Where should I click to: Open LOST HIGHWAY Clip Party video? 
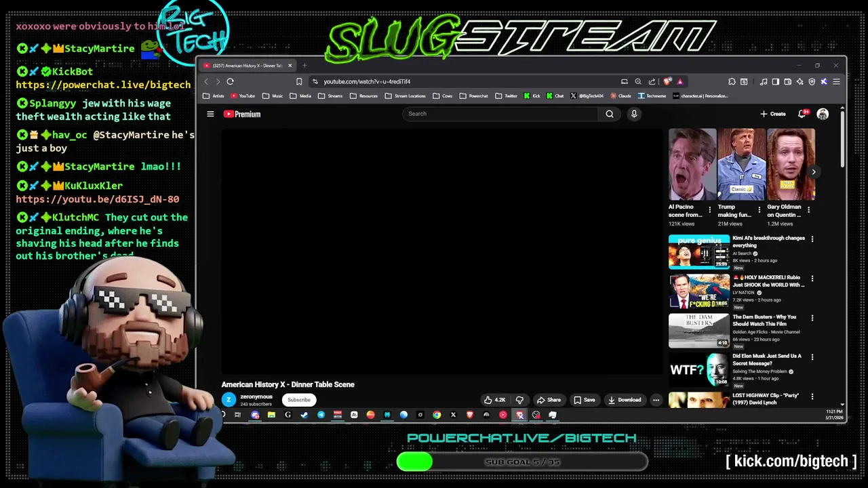point(699,400)
